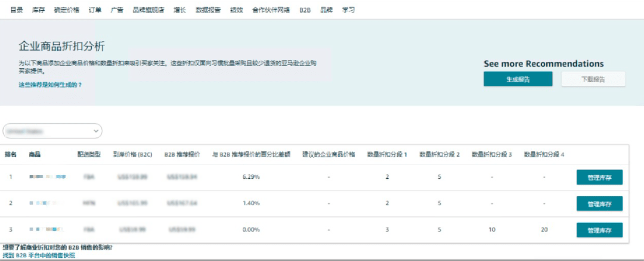The image size is (644, 261).
Task: Click the 品牌旗舰店 menu item
Action: click(148, 10)
